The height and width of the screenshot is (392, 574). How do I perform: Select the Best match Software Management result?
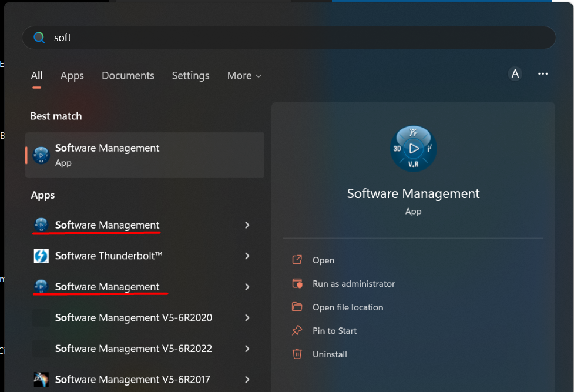145,155
